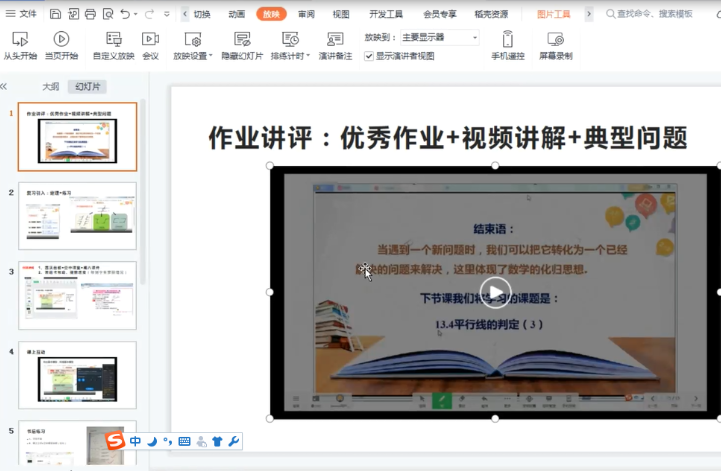
Task: Open custom slideshow (自定义放映)
Action: [x=113, y=45]
